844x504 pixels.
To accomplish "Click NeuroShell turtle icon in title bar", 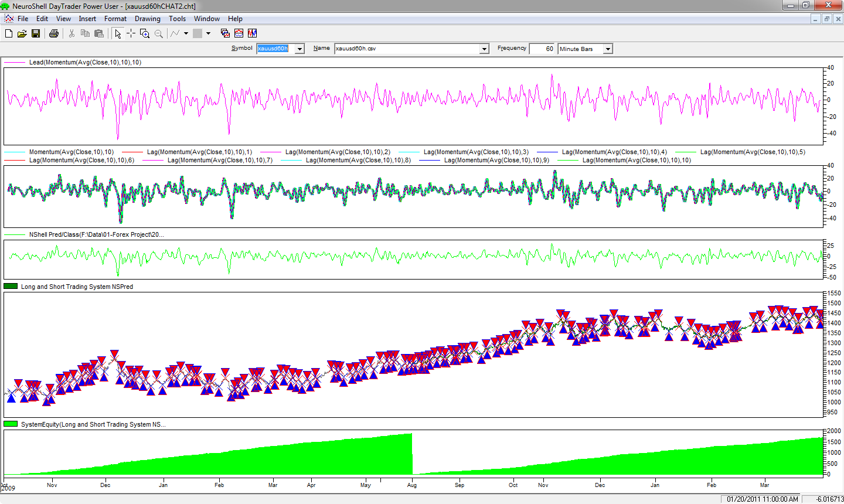I will [x=5, y=6].
